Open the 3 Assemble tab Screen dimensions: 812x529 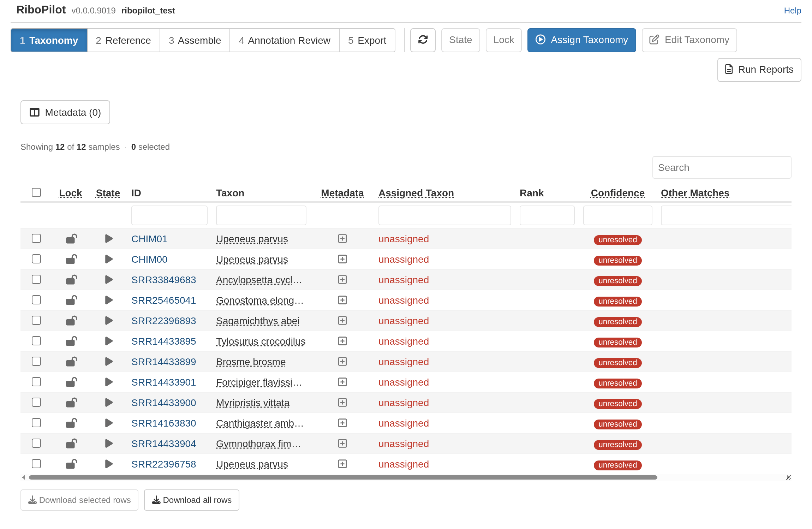tap(195, 40)
